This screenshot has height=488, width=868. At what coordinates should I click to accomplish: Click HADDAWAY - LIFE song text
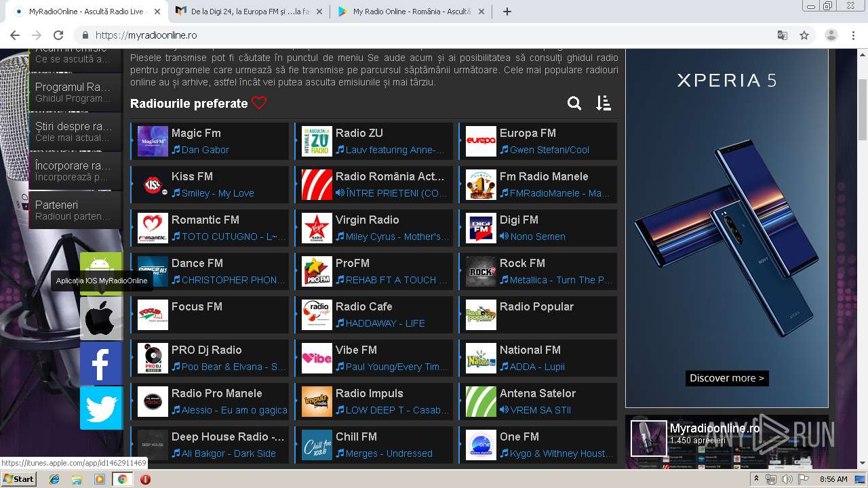click(385, 323)
